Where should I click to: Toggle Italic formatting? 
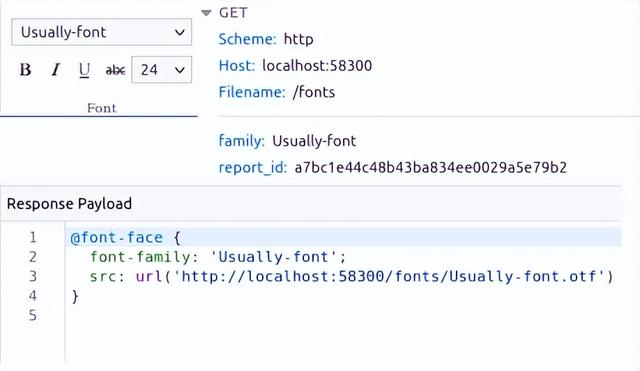point(56,70)
